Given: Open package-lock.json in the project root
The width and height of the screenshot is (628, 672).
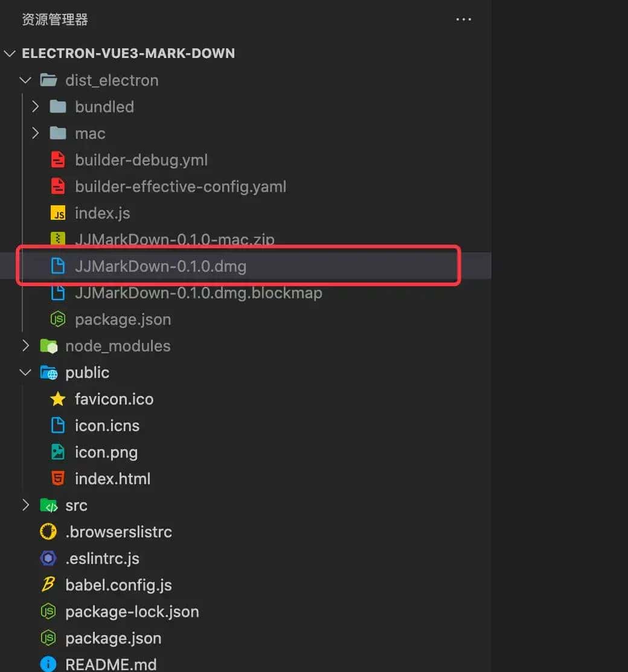Looking at the screenshot, I should (x=132, y=611).
